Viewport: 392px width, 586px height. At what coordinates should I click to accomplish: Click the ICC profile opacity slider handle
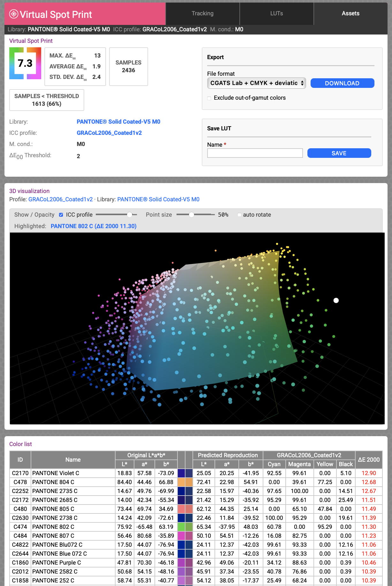click(130, 215)
